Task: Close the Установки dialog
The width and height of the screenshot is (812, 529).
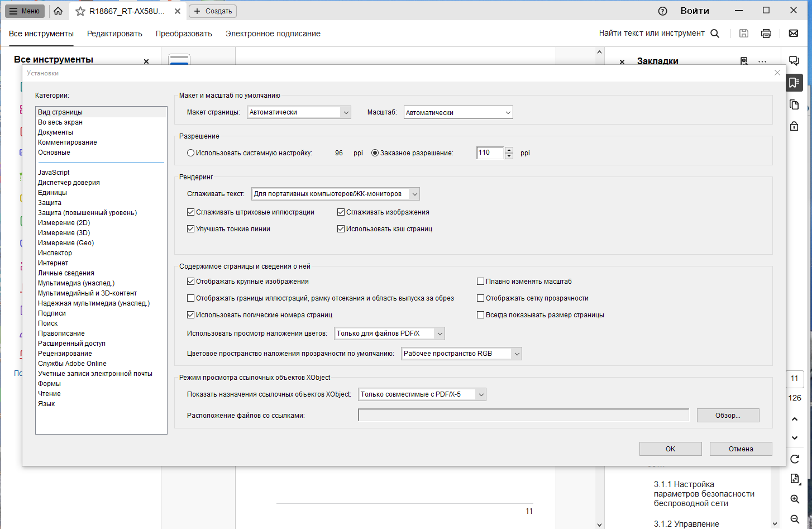Action: point(777,73)
